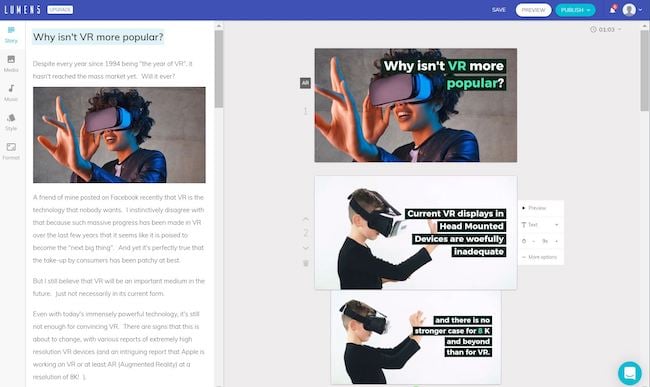This screenshot has height=387, width=650.
Task: Click the Preview button in the header
Action: click(533, 10)
